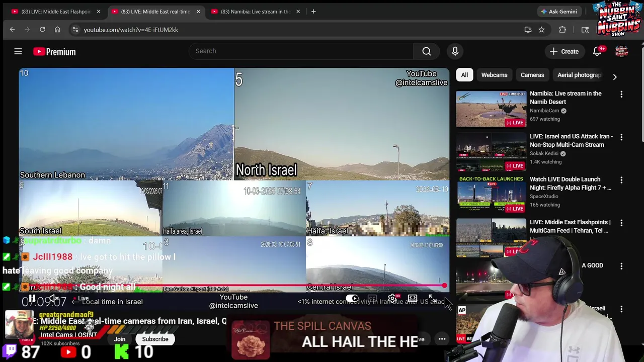Click the browser address bar URL

click(x=131, y=30)
